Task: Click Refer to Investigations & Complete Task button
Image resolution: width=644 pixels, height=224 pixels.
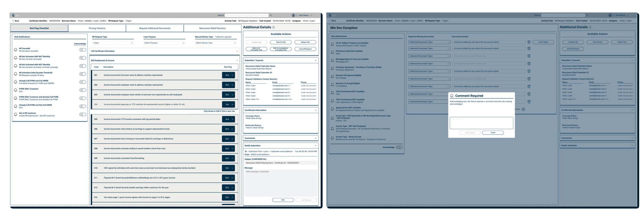Action: [x=281, y=49]
